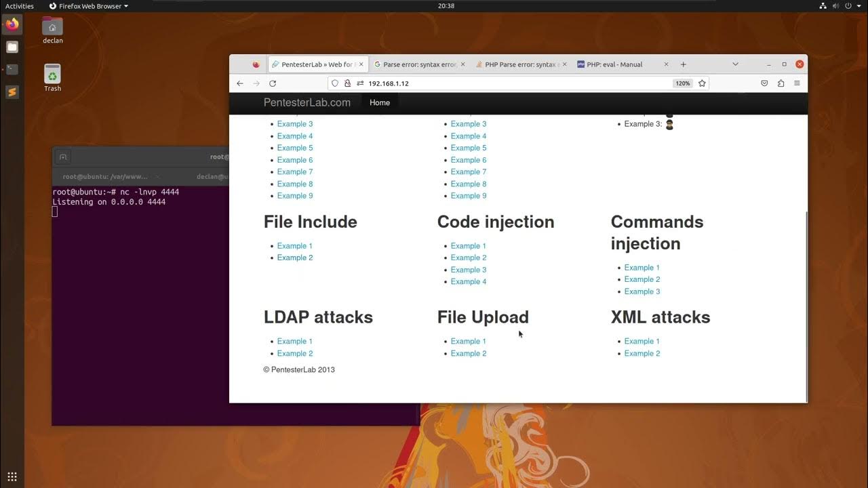Click the Home navigation link
Image resolution: width=868 pixels, height=488 pixels.
pyautogui.click(x=380, y=103)
